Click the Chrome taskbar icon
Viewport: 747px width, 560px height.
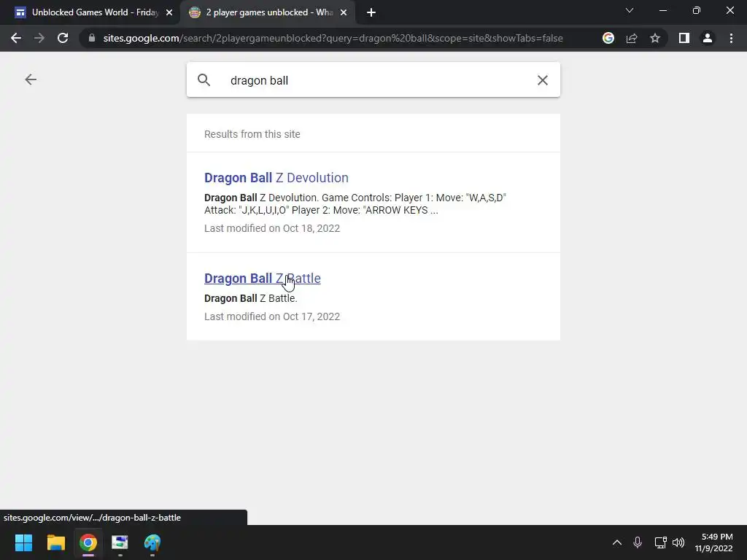coord(88,542)
